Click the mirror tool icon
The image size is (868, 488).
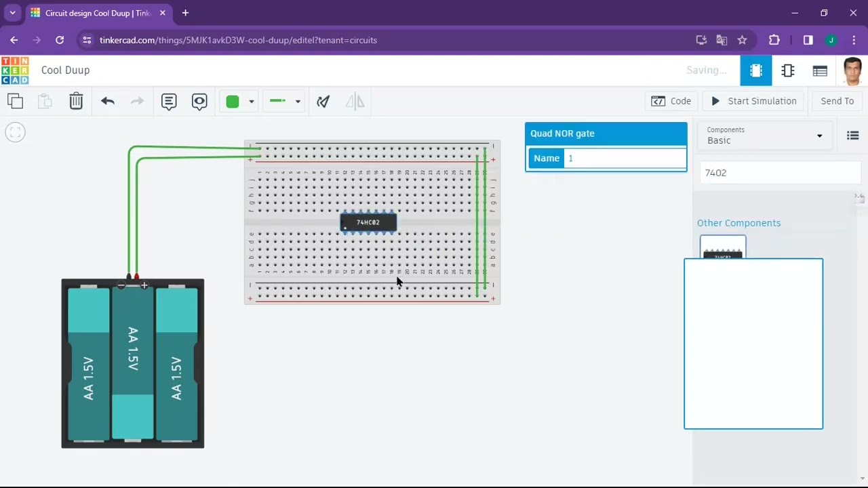pyautogui.click(x=355, y=101)
